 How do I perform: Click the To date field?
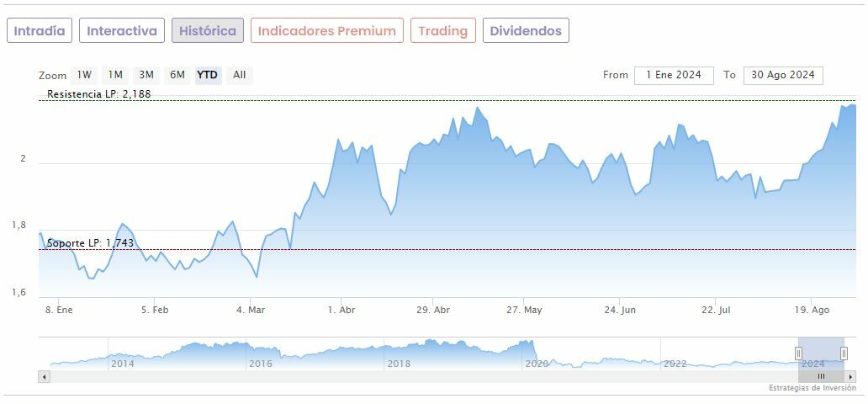[x=783, y=75]
